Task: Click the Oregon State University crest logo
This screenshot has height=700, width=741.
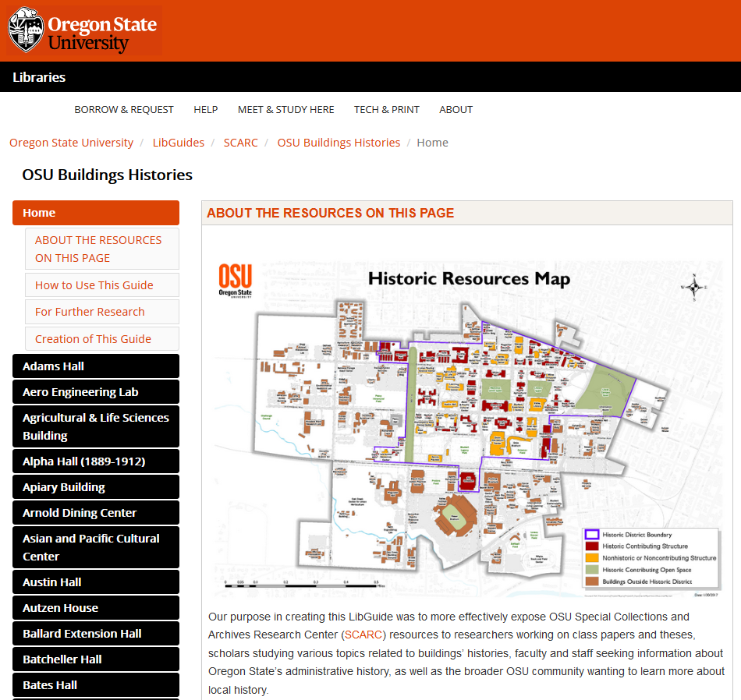Action: click(x=25, y=30)
